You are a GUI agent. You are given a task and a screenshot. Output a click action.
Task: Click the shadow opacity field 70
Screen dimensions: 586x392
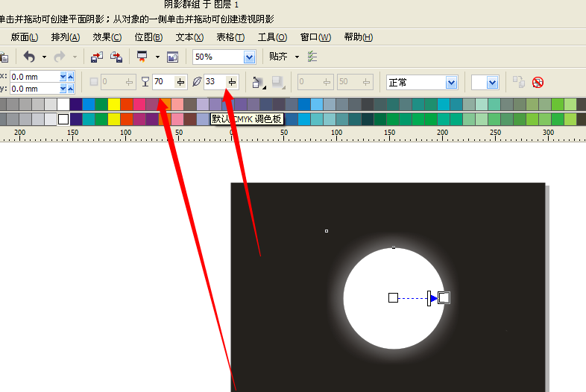pos(163,81)
